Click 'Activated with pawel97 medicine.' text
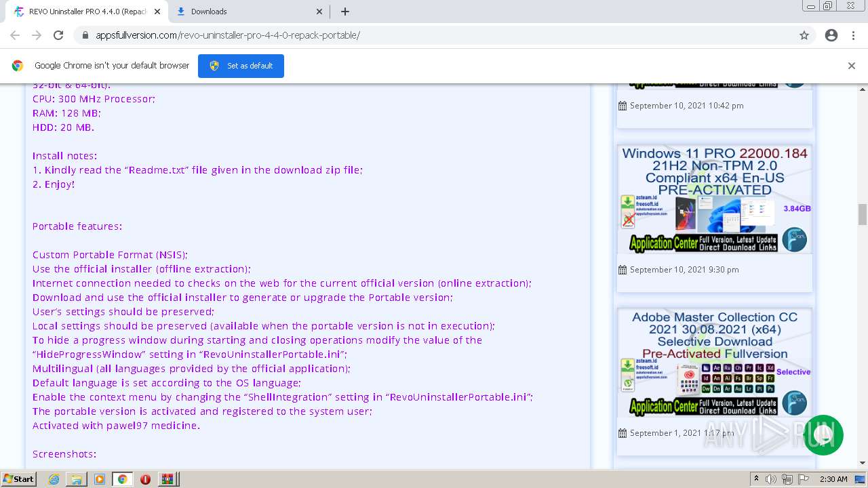Image resolution: width=868 pixels, height=488 pixels. tap(116, 426)
